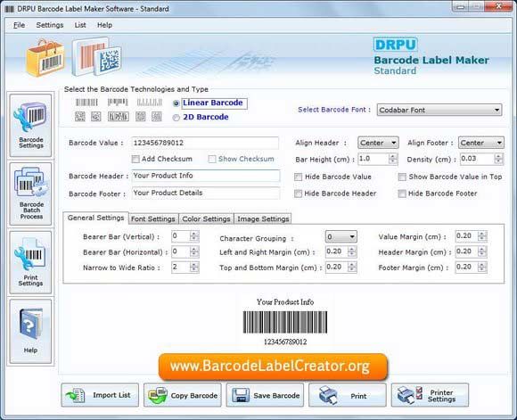Click the third linear barcode sample icon
Viewport: 517px width, 420px height.
pos(150,103)
